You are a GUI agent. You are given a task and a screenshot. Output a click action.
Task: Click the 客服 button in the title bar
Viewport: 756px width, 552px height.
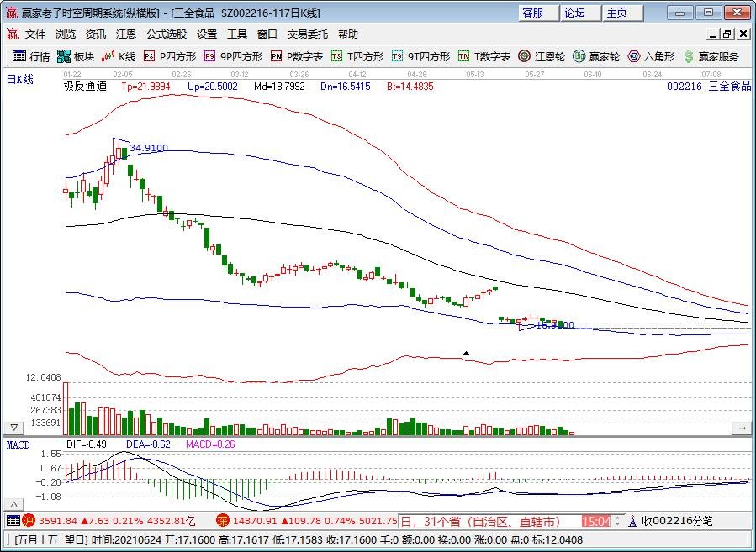tap(538, 13)
